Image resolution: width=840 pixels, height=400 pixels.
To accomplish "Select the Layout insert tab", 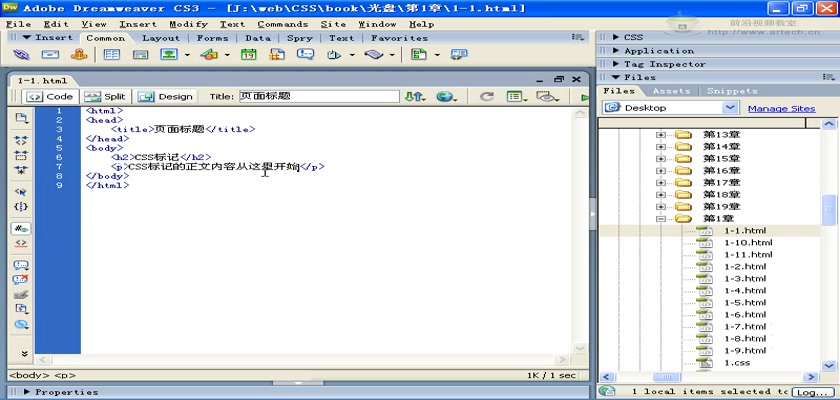I will [x=161, y=38].
